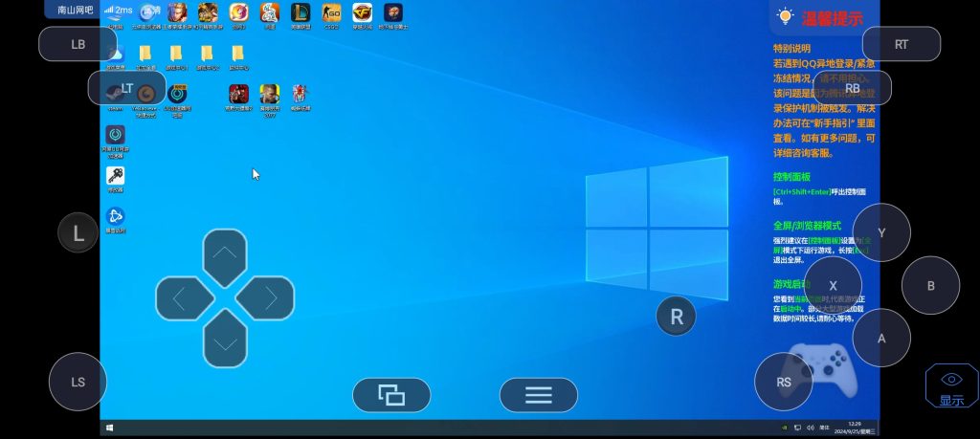Image resolution: width=980 pixels, height=439 pixels.
Task: Open the Red Dead Redemption 2 icon
Action: (238, 98)
